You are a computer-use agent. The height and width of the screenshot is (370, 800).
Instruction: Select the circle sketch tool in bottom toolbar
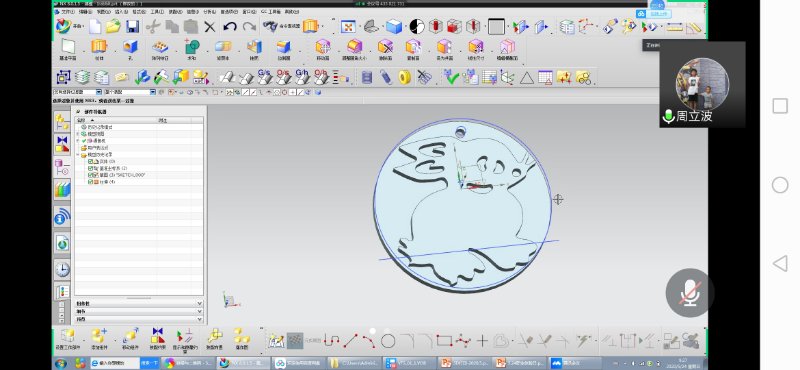pyautogui.click(x=388, y=340)
